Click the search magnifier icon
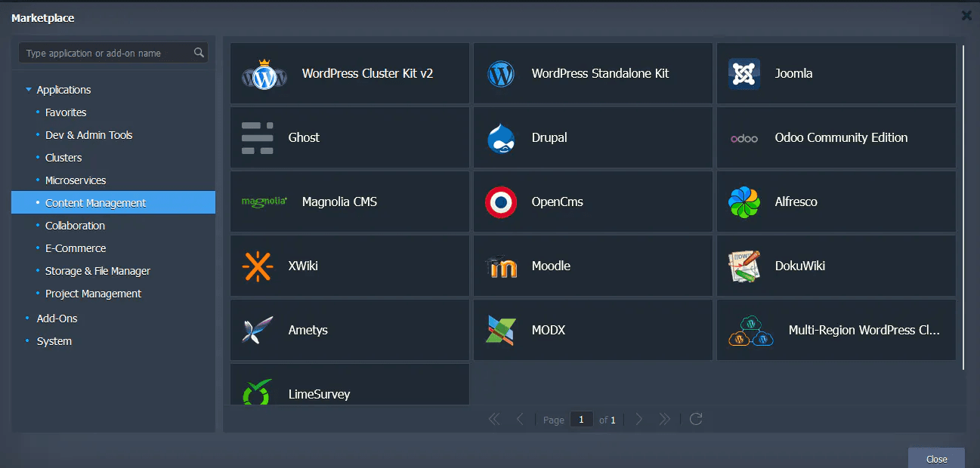This screenshot has height=468, width=980. (199, 53)
